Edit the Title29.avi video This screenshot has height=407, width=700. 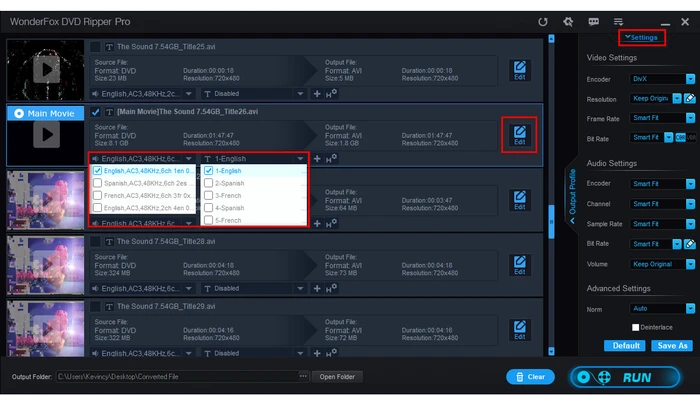point(520,330)
